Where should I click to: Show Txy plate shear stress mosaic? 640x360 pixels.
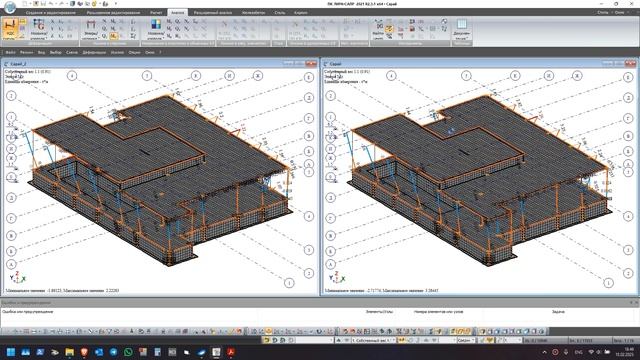[x=196, y=22]
